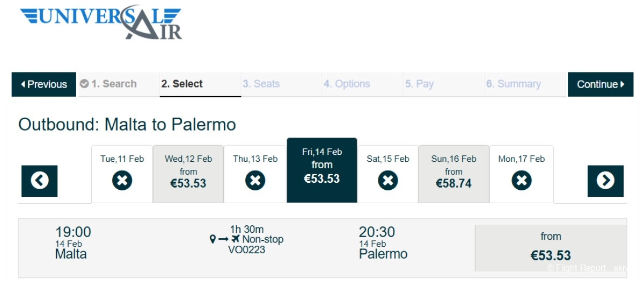
Task: Show later dates with right arrow
Action: pos(605,181)
